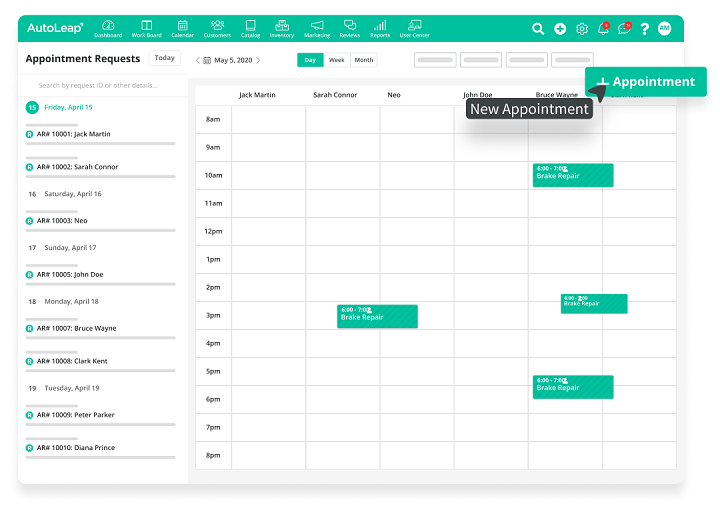Open the help question mark icon
720x516 pixels.
pyautogui.click(x=645, y=29)
